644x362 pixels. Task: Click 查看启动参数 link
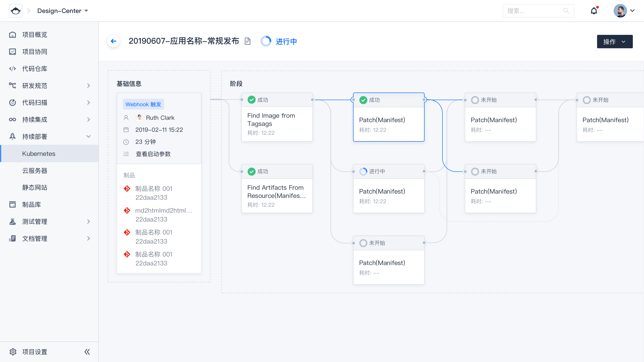point(153,154)
